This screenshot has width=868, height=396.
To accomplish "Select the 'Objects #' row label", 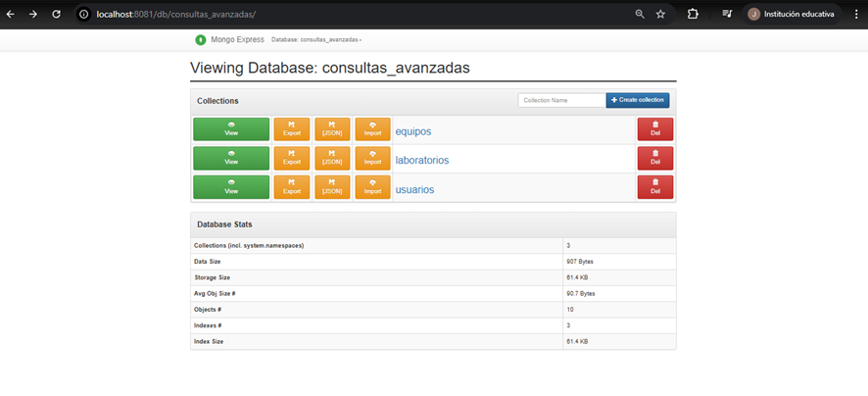I will 208,310.
